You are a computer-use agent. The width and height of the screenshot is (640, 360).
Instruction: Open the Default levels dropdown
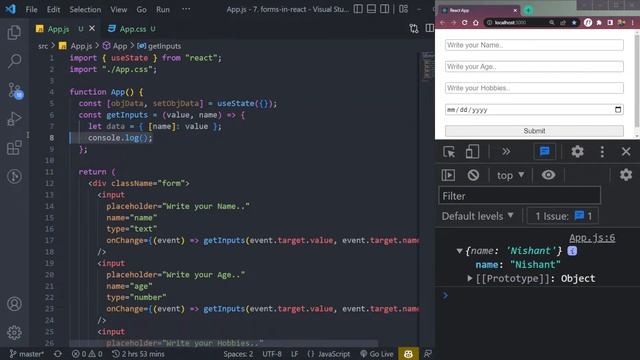pyautogui.click(x=478, y=216)
